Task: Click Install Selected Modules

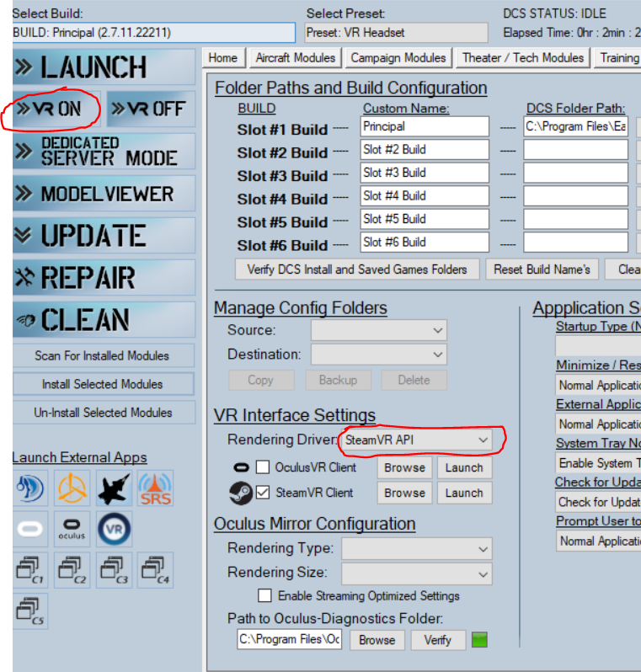Action: [104, 384]
